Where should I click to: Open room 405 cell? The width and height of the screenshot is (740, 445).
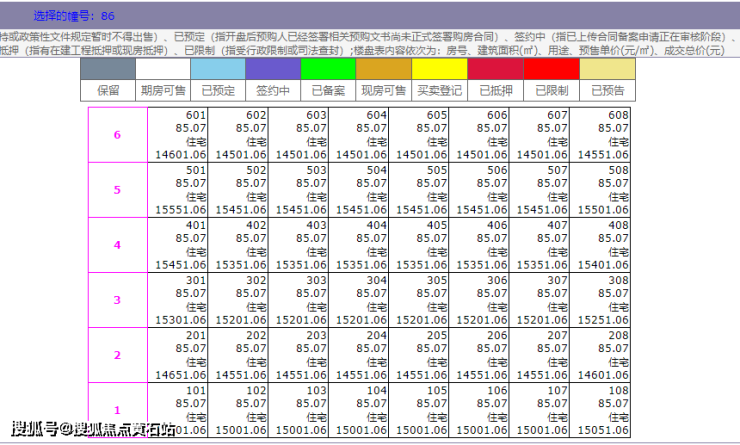419,245
